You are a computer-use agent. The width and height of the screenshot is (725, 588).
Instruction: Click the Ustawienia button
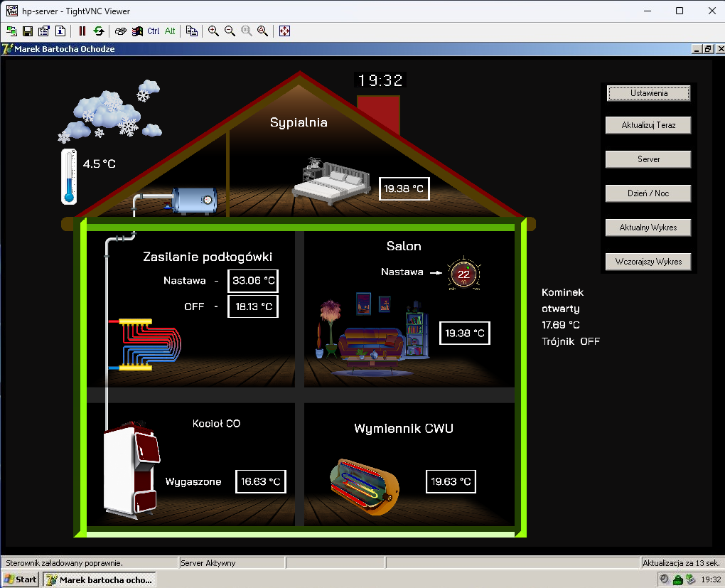(x=648, y=93)
